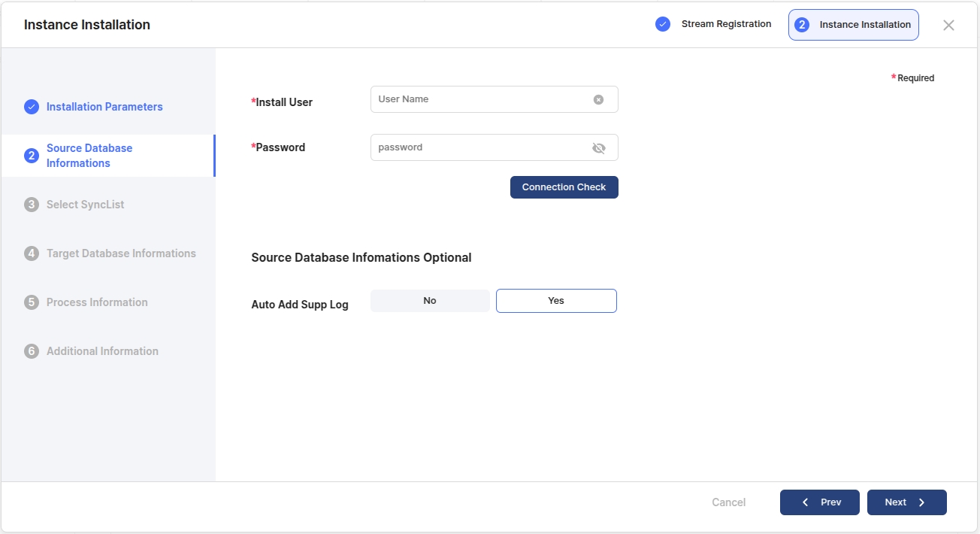
Task: Click the step 6 Additional Information number icon
Action: click(x=32, y=351)
